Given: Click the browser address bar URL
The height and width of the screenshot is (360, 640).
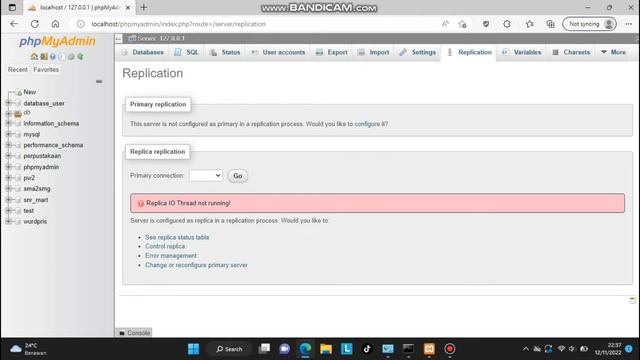Looking at the screenshot, I should pos(178,24).
